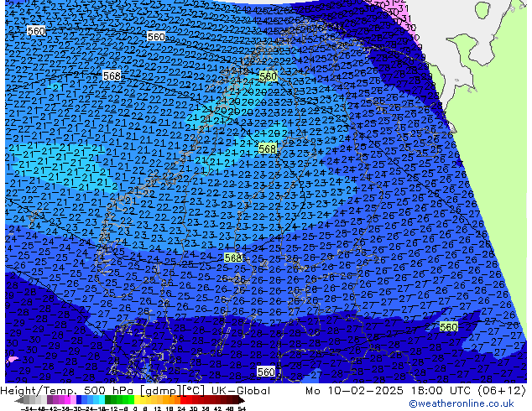Click the yellow swatch above the 0 label
The height and width of the screenshot is (411, 532).
click(137, 400)
